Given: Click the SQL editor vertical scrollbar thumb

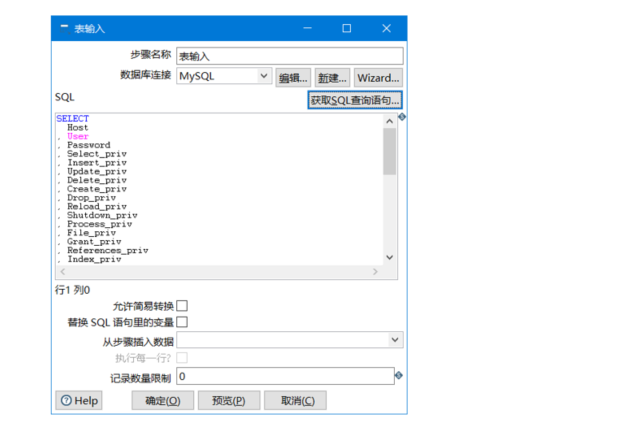Looking at the screenshot, I should tap(389, 151).
